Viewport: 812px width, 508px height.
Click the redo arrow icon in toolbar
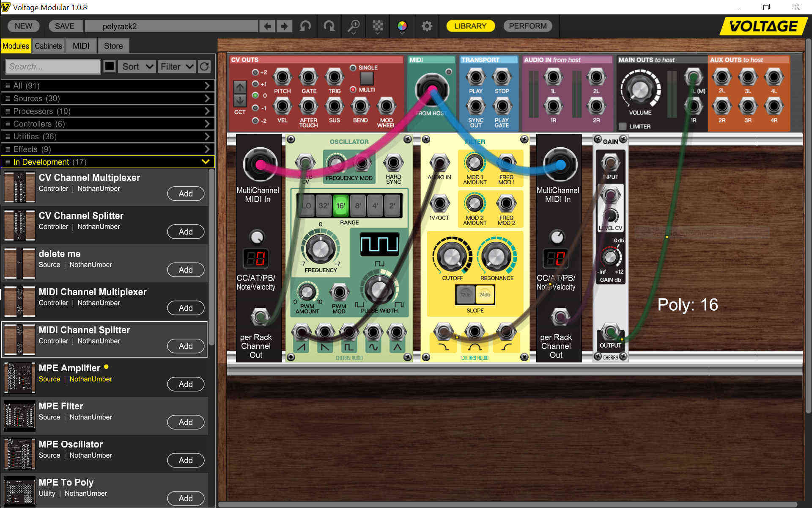(x=329, y=26)
